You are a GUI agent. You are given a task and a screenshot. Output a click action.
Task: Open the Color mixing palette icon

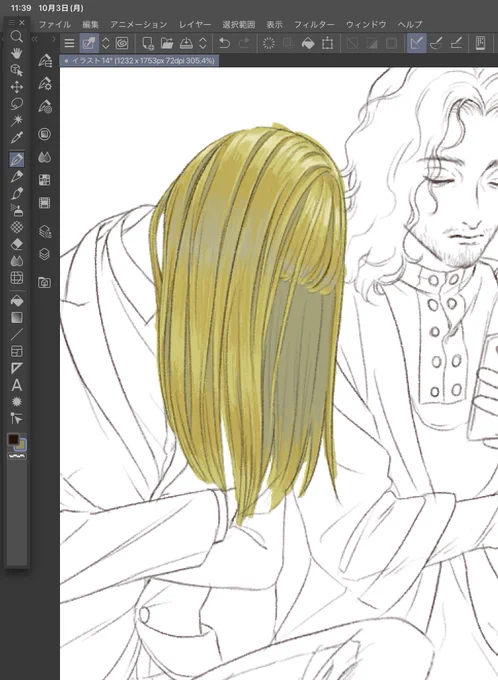tap(45, 157)
